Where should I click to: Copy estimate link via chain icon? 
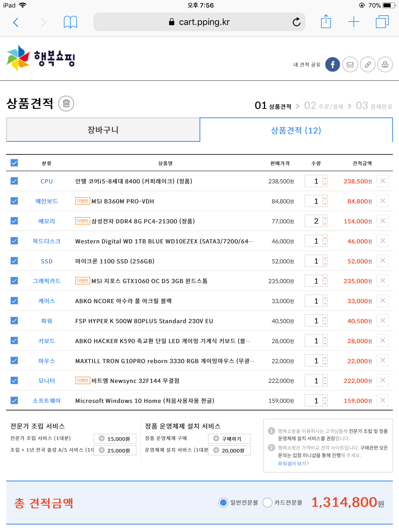368,64
